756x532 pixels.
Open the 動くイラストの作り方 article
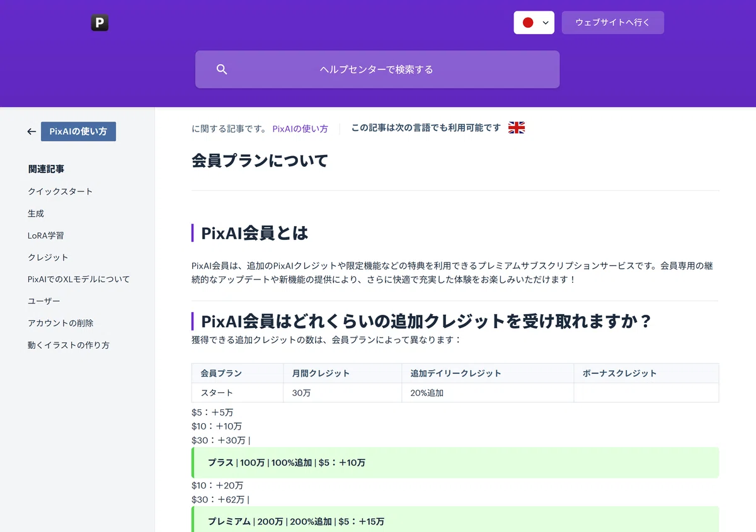pos(69,345)
